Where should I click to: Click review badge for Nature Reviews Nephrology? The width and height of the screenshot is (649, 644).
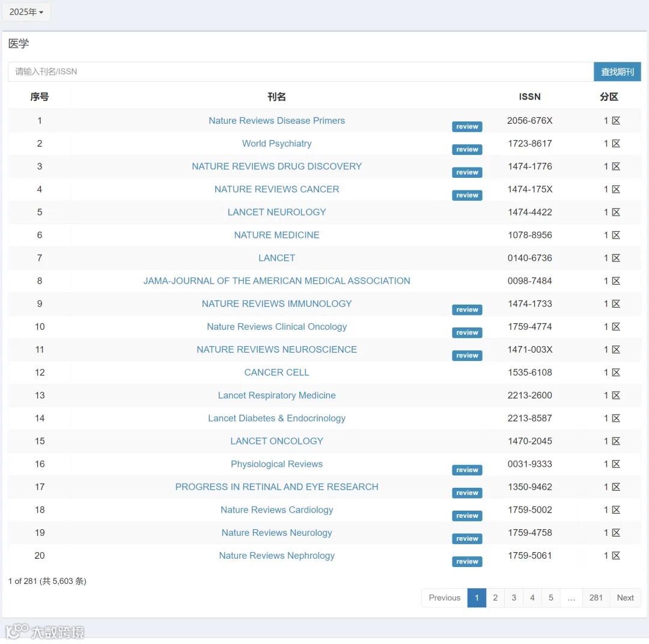(x=467, y=562)
